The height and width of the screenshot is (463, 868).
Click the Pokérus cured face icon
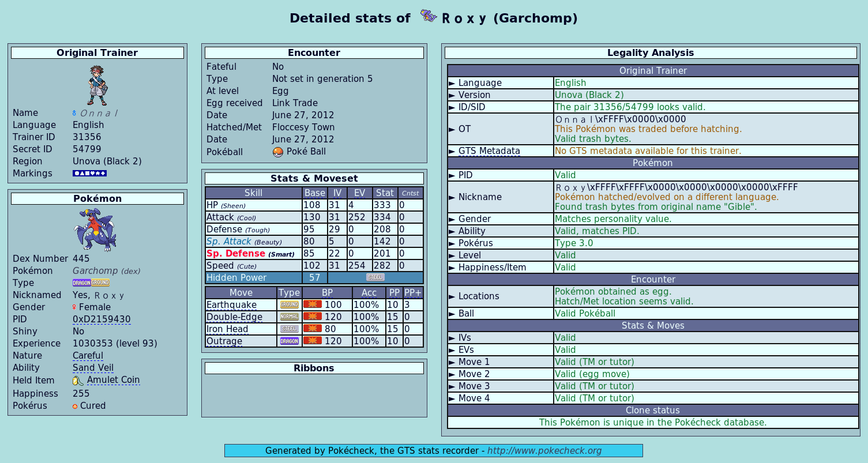click(75, 406)
